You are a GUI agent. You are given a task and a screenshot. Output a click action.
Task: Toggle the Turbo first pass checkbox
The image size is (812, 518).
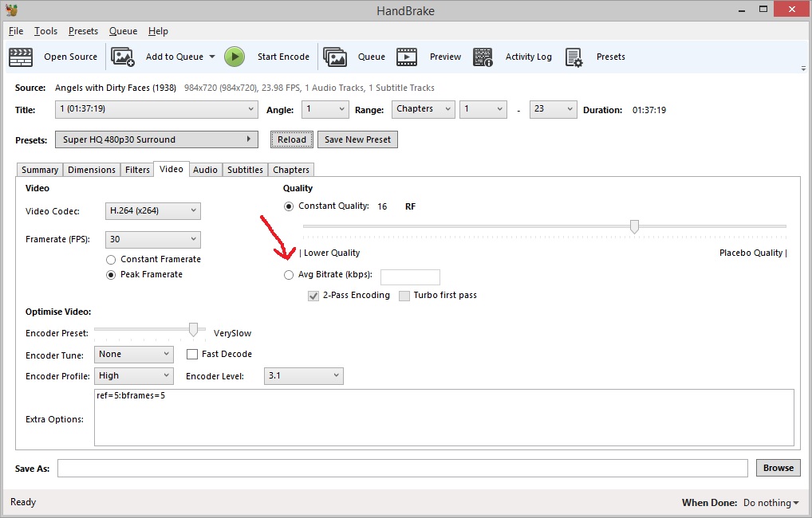coord(404,296)
